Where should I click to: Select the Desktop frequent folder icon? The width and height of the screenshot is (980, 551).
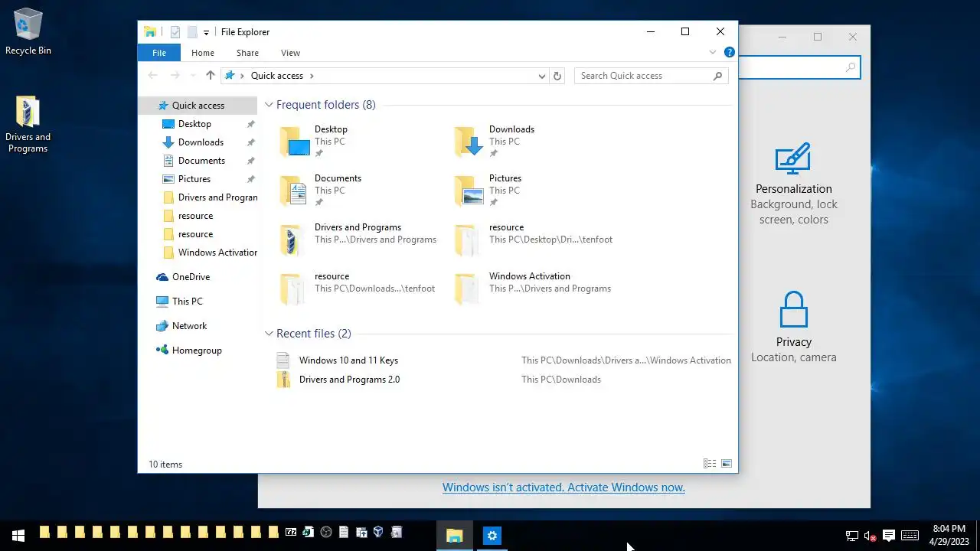point(294,142)
